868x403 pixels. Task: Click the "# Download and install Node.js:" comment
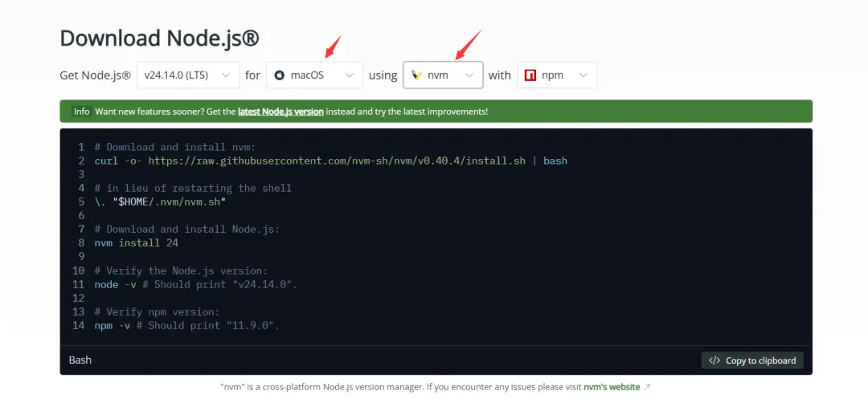pyautogui.click(x=187, y=229)
